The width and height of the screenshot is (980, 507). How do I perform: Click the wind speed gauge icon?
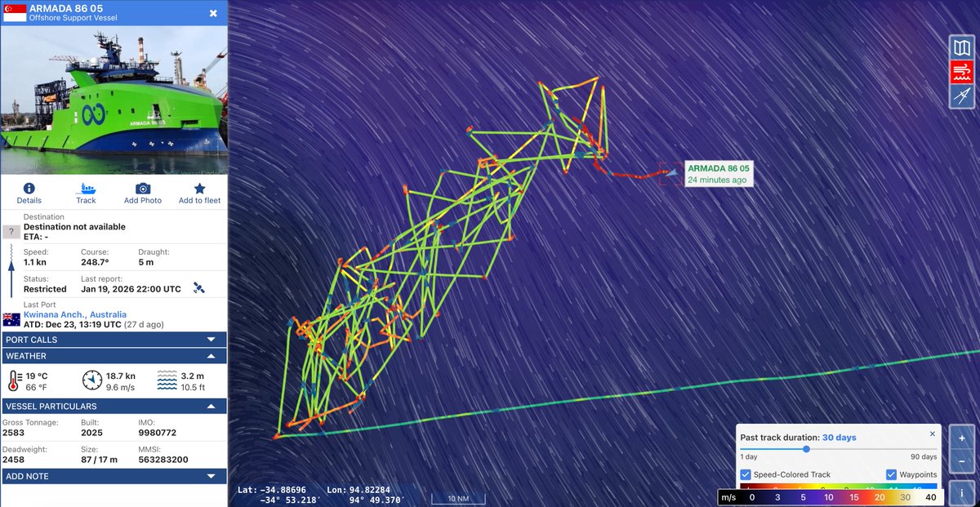coord(92,380)
